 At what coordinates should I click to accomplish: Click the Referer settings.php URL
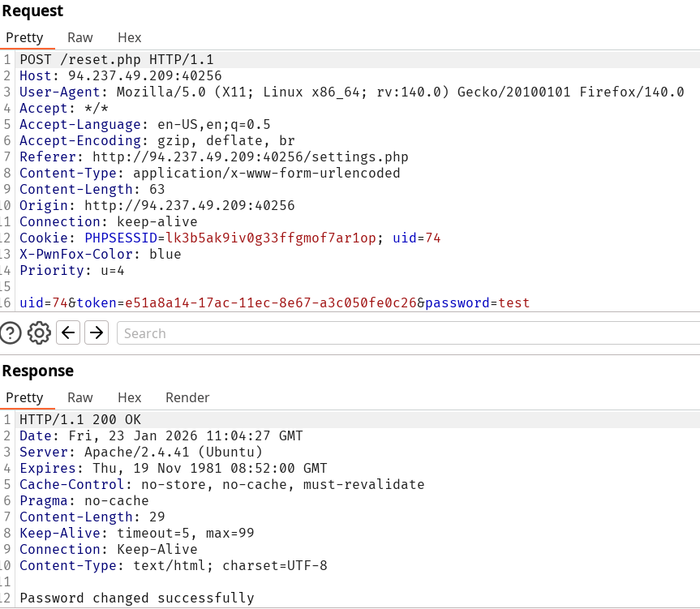(x=250, y=157)
